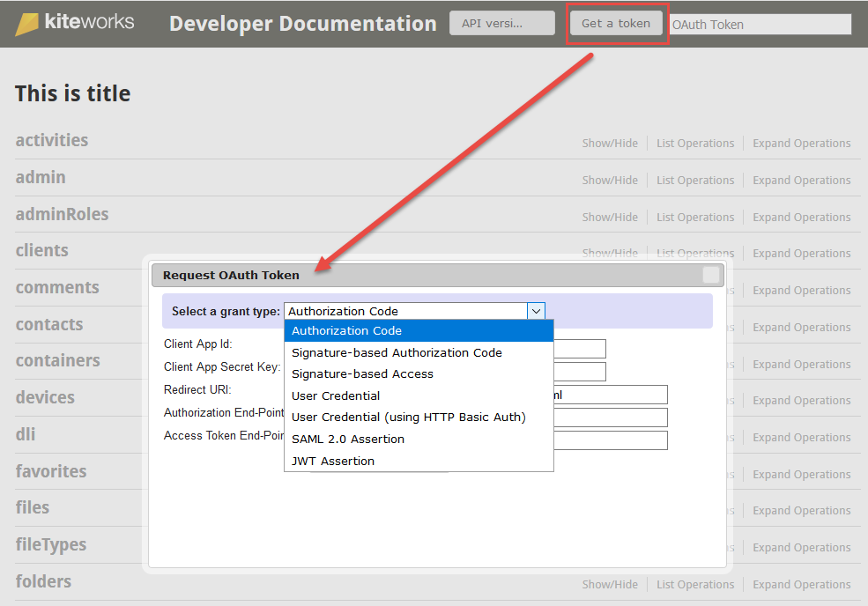
Task: Click Expand Operations for the folders row
Action: [x=801, y=584]
